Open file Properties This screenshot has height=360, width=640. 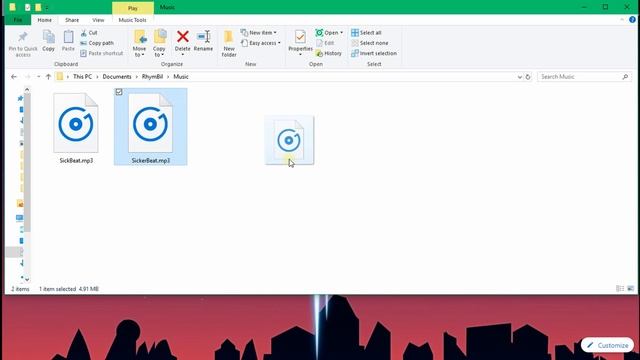tap(300, 42)
